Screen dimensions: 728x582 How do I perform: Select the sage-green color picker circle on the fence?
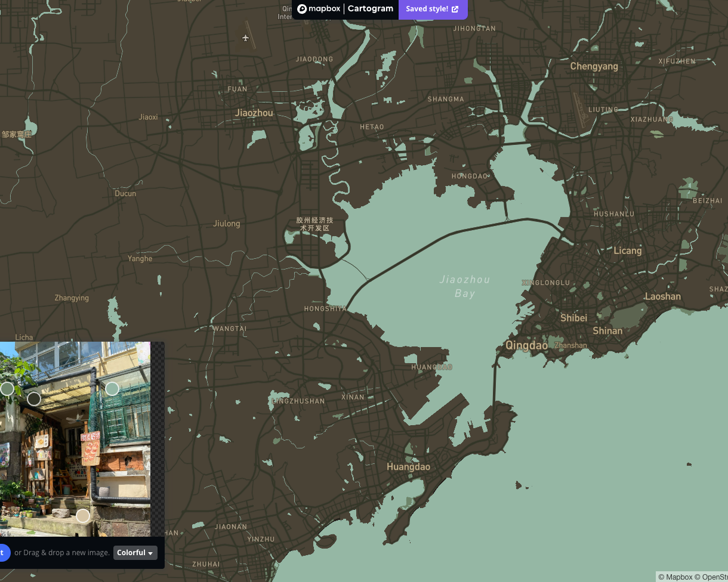(112, 388)
